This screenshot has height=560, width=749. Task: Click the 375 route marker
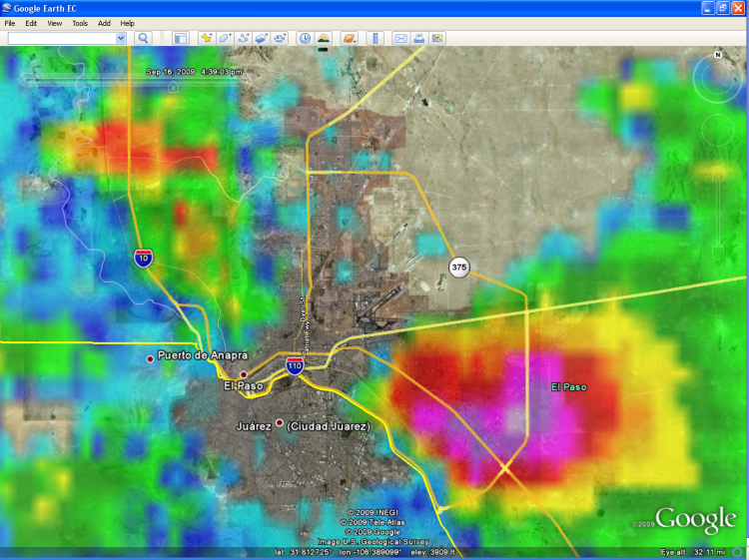(459, 267)
